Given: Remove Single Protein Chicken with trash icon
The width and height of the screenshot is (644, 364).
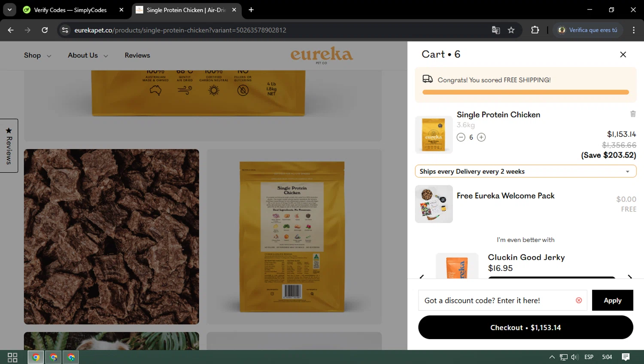Looking at the screenshot, I should [633, 114].
